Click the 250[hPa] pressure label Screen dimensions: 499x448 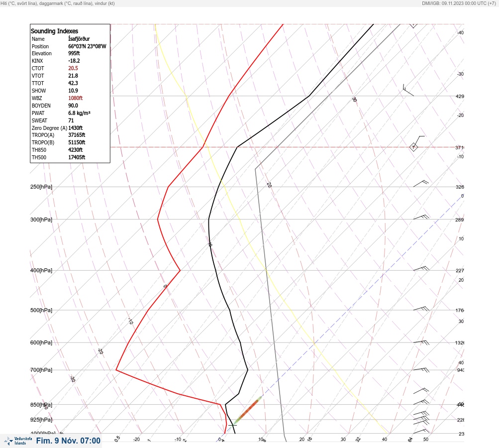(x=41, y=187)
